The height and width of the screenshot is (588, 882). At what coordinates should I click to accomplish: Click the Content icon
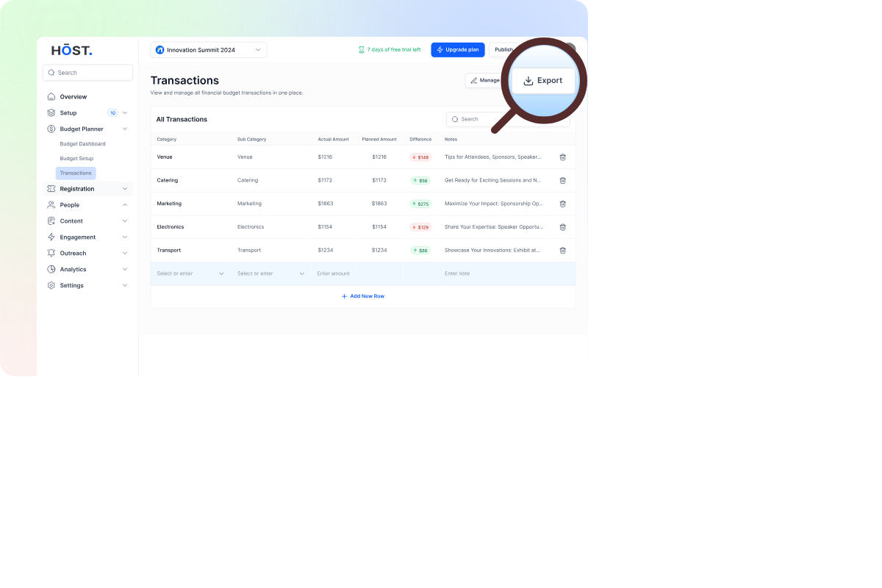(x=51, y=221)
